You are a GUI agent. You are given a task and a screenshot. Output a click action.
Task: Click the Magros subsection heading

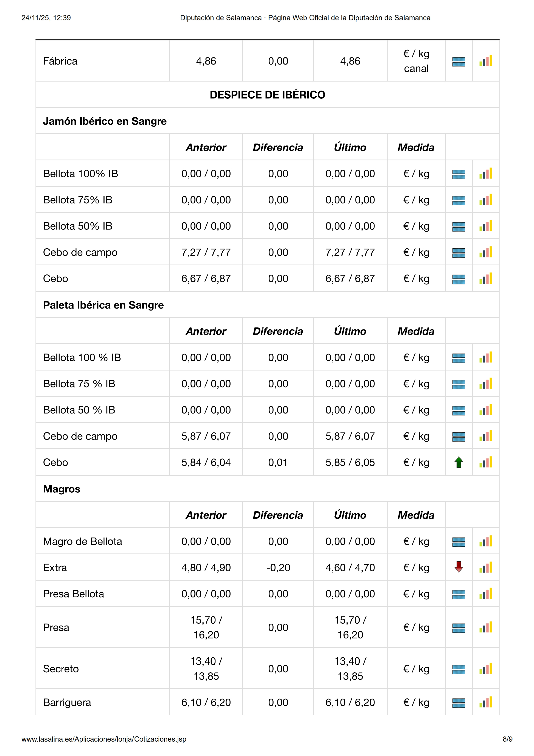click(x=62, y=489)
